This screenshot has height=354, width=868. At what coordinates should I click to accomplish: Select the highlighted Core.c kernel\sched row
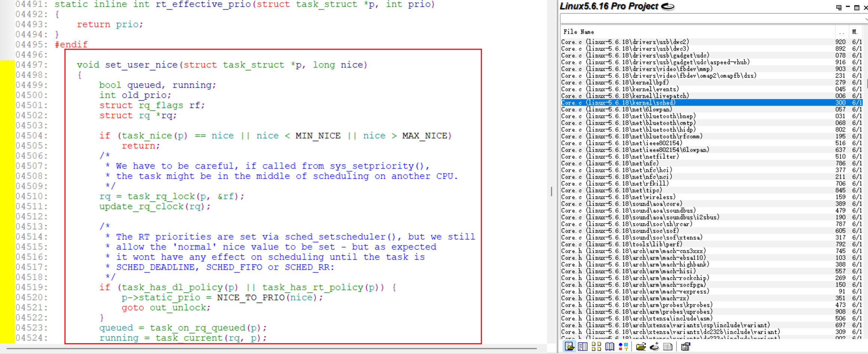(x=711, y=103)
